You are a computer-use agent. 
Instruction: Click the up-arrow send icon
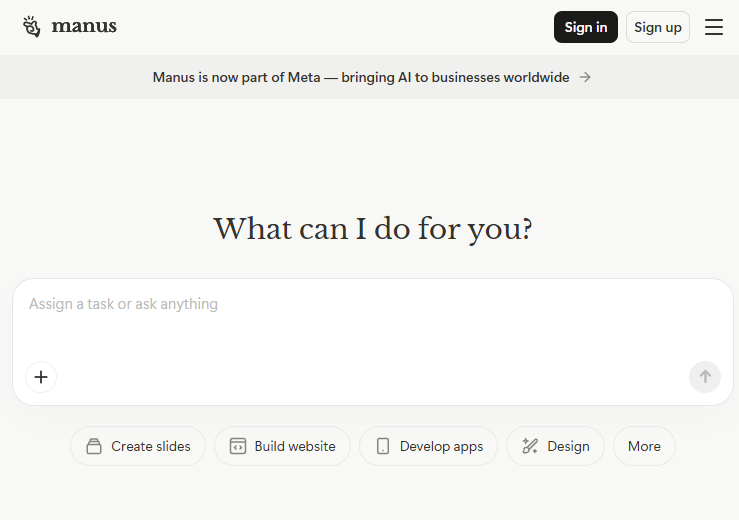[x=704, y=377]
